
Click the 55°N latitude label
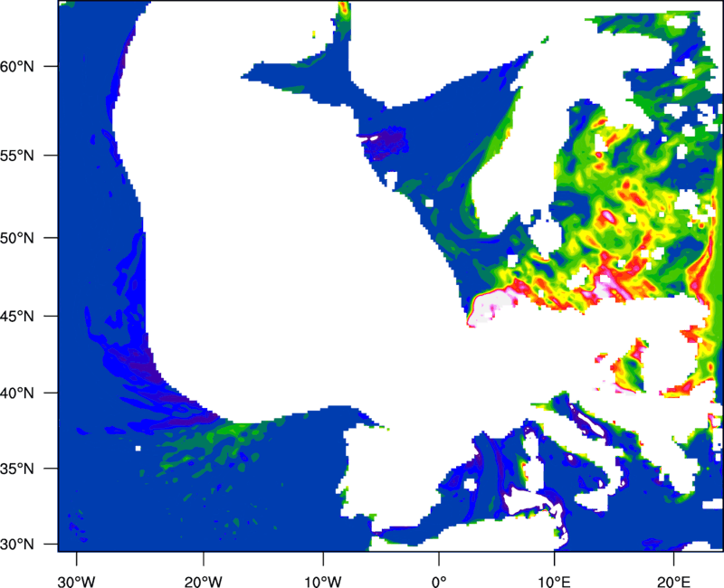(x=17, y=156)
